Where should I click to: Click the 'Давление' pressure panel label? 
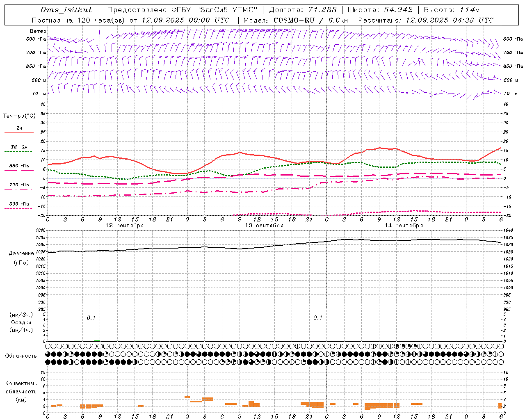21,253
